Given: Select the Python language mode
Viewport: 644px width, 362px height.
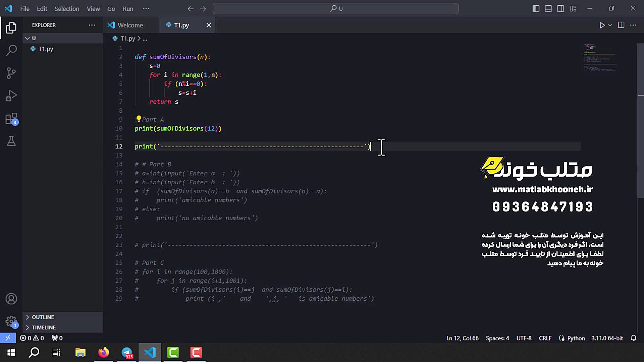Looking at the screenshot, I should (x=576, y=338).
